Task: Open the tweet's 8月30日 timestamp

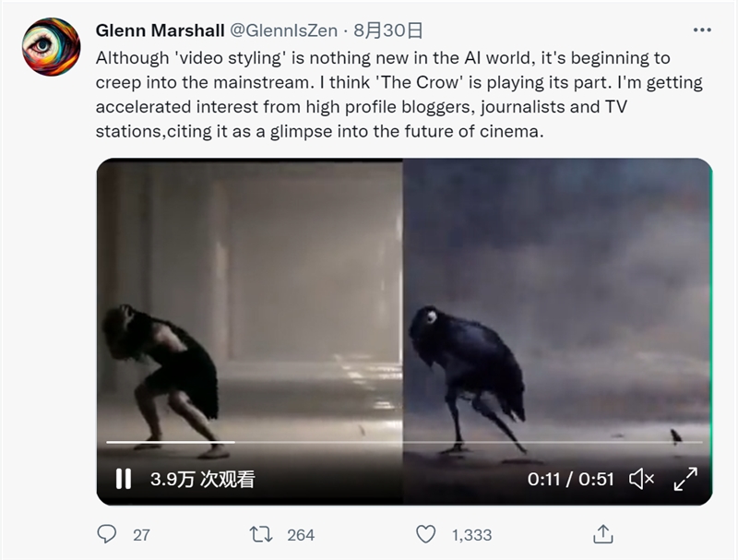Action: [380, 30]
